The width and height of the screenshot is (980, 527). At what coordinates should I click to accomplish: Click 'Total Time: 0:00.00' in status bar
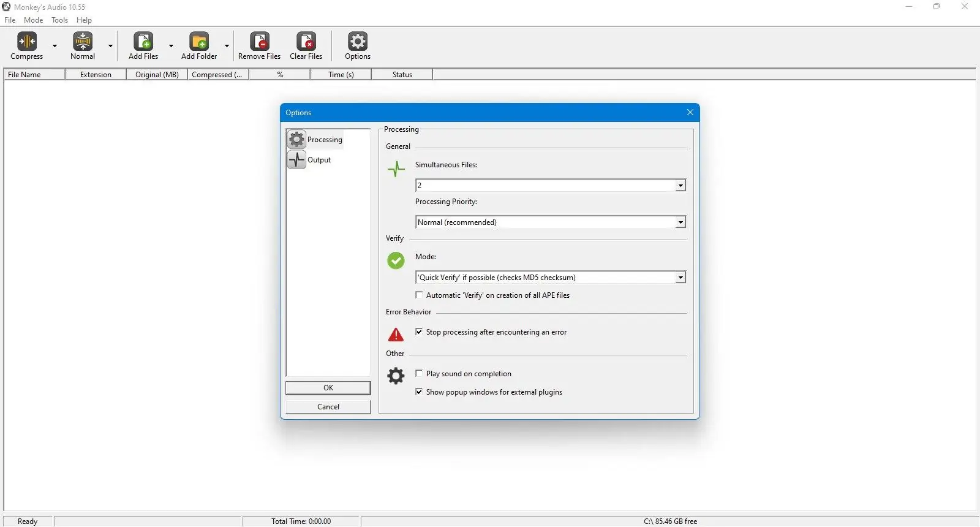(x=301, y=521)
